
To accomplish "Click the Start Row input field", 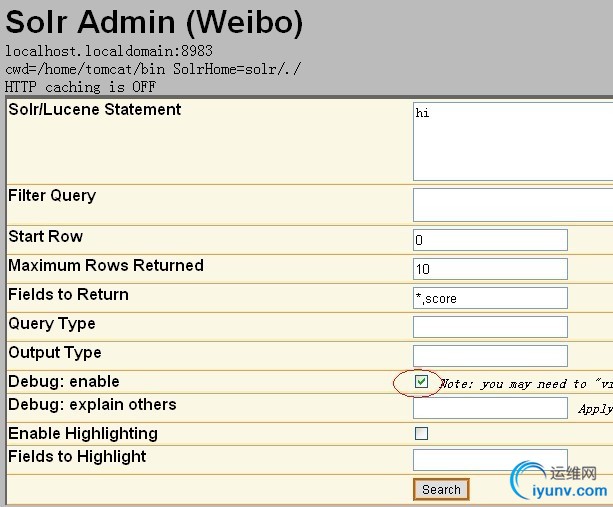I will 490,240.
